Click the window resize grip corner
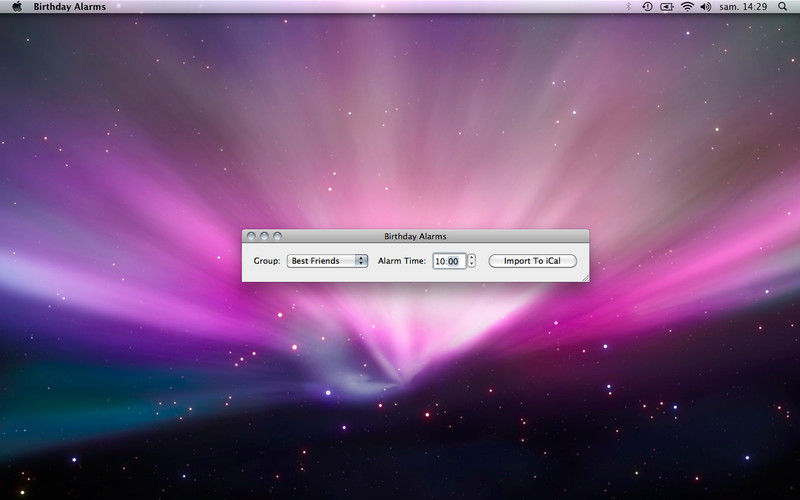This screenshot has width=800, height=500. (585, 278)
